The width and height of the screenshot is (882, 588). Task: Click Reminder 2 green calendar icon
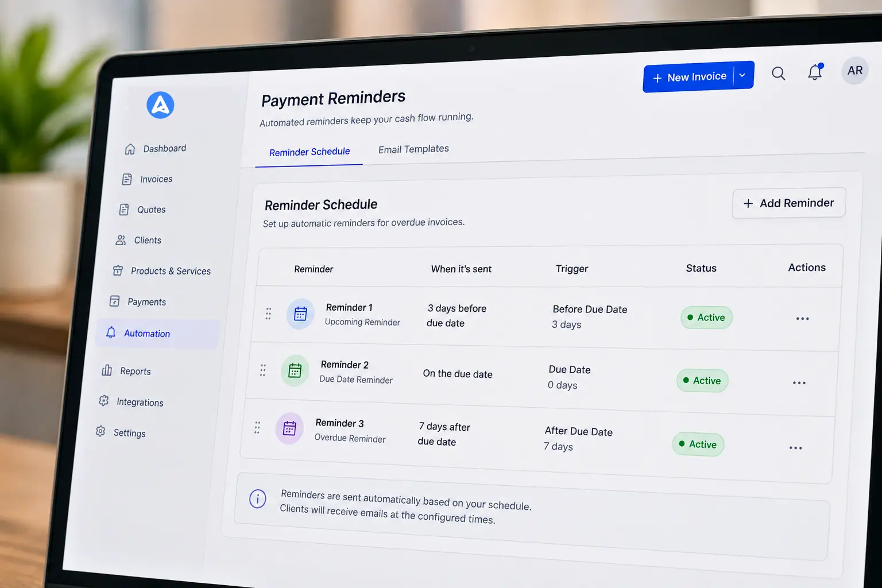295,370
